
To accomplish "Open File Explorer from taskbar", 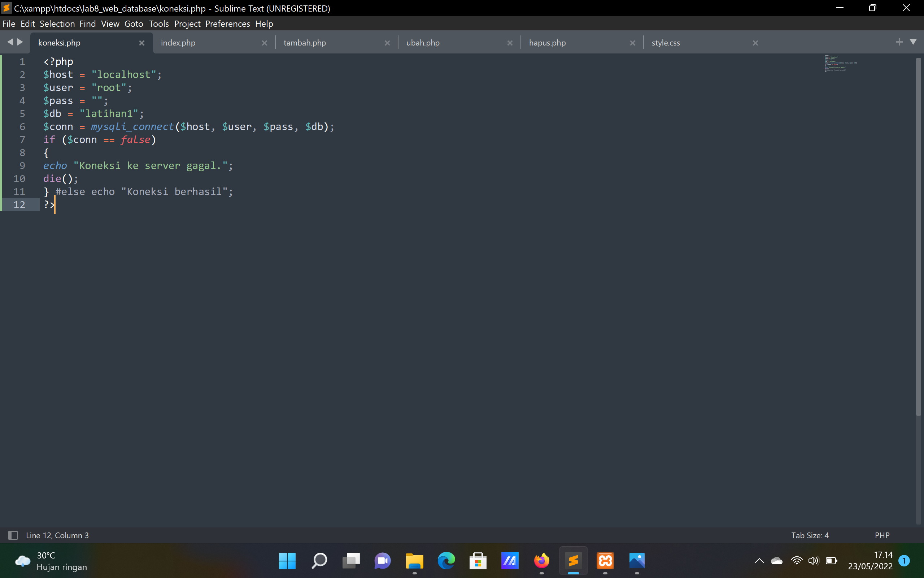I will 414,561.
